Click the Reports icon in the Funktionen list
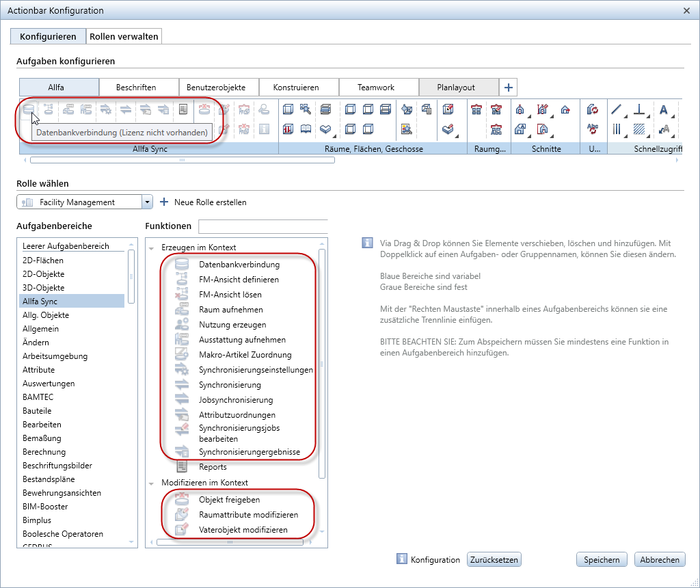Image resolution: width=700 pixels, height=588 pixels. coord(182,466)
